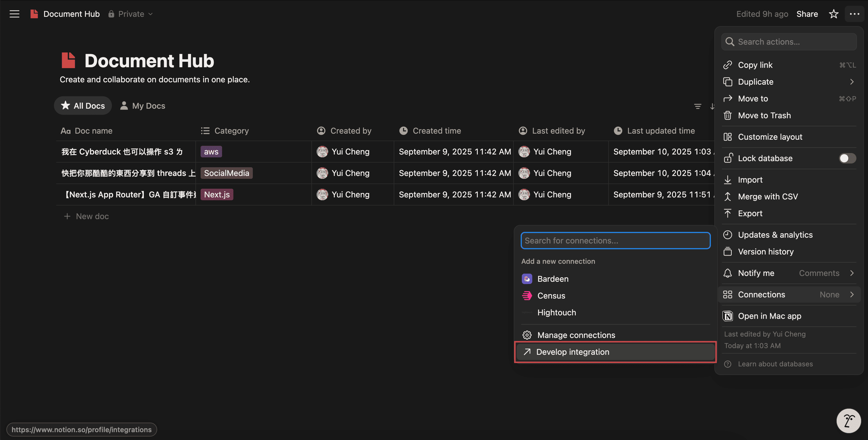Click the Manage connections gear icon
Image resolution: width=868 pixels, height=440 pixels.
click(527, 335)
